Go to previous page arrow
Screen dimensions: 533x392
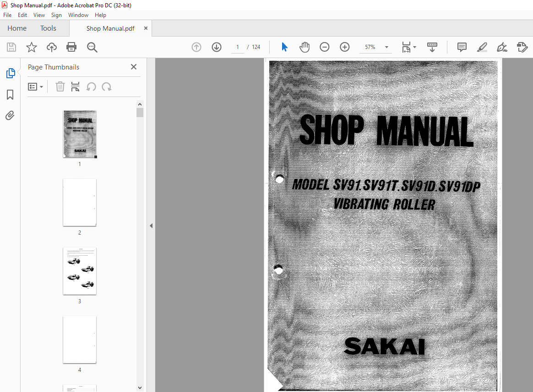coord(196,47)
